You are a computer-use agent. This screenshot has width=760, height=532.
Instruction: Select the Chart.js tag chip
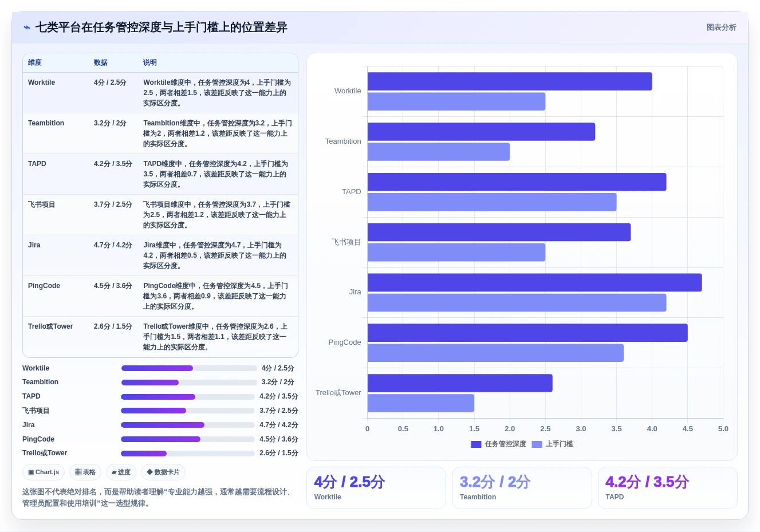pyautogui.click(x=44, y=472)
